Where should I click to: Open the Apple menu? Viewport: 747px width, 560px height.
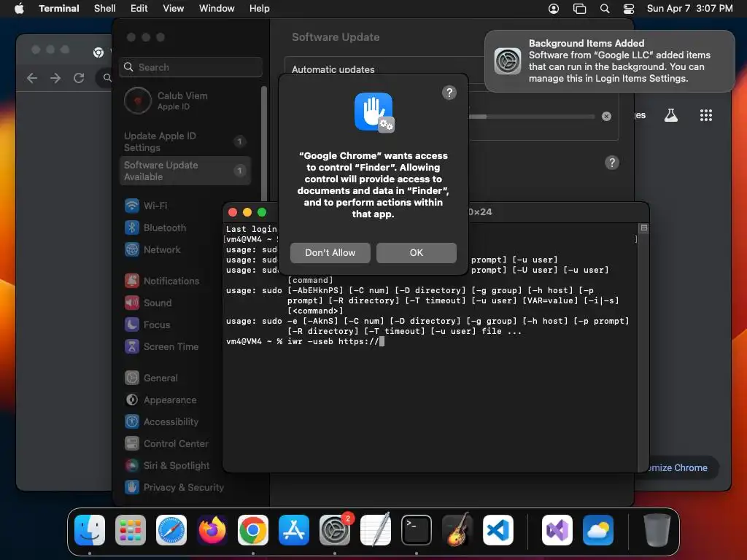click(x=19, y=9)
